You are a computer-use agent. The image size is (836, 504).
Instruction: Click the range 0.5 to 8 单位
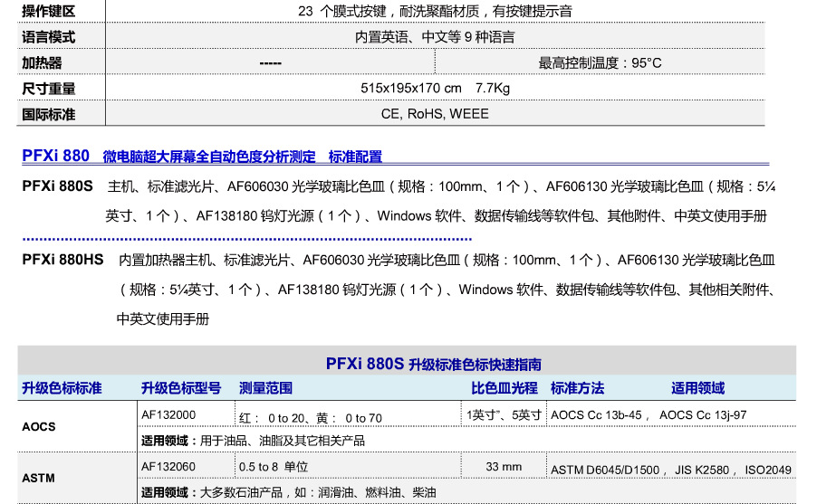pos(274,467)
